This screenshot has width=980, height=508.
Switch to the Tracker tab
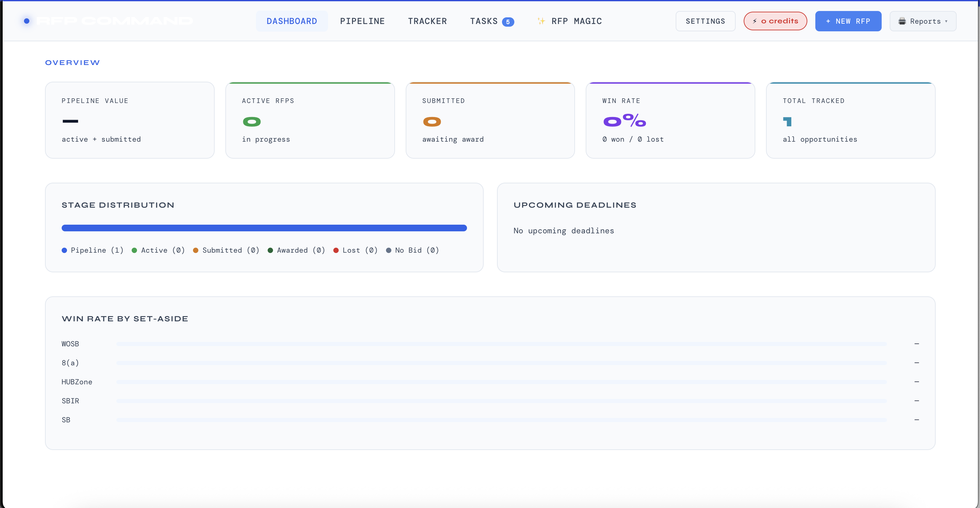click(x=427, y=21)
